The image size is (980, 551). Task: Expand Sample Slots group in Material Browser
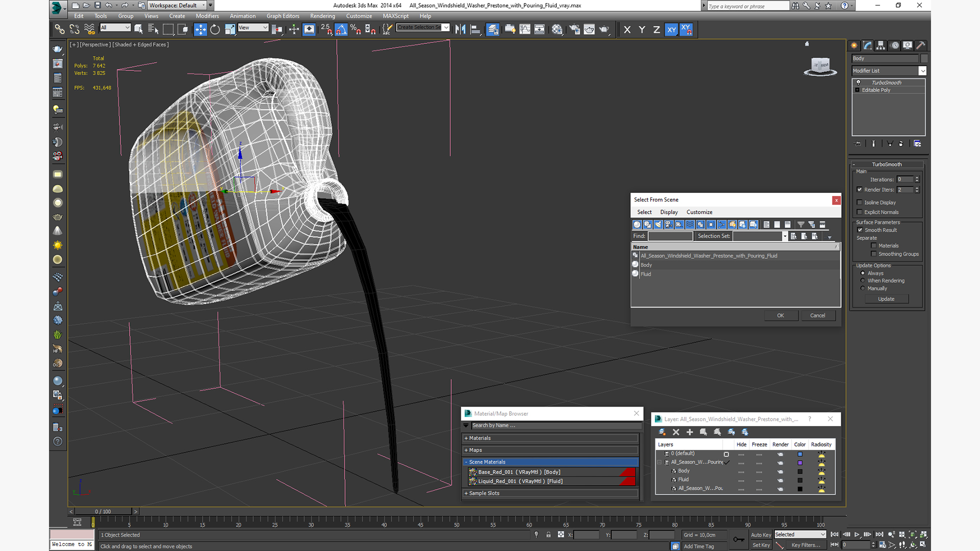pos(551,493)
